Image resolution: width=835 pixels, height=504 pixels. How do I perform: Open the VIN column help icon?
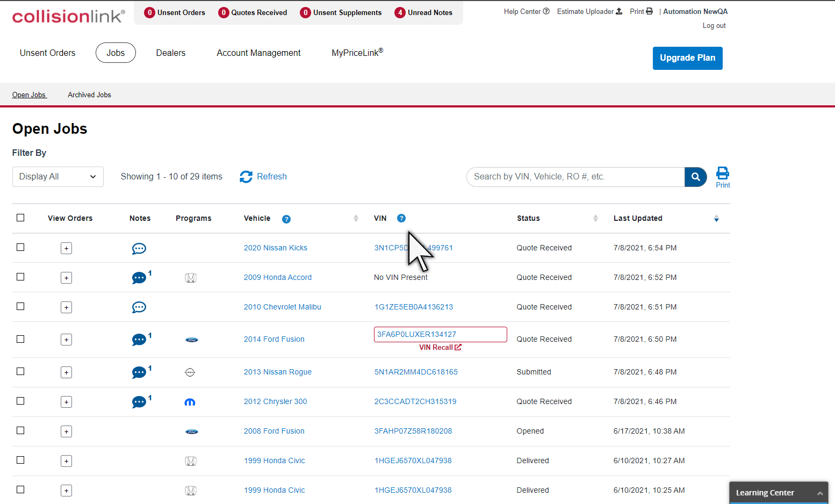coord(401,218)
